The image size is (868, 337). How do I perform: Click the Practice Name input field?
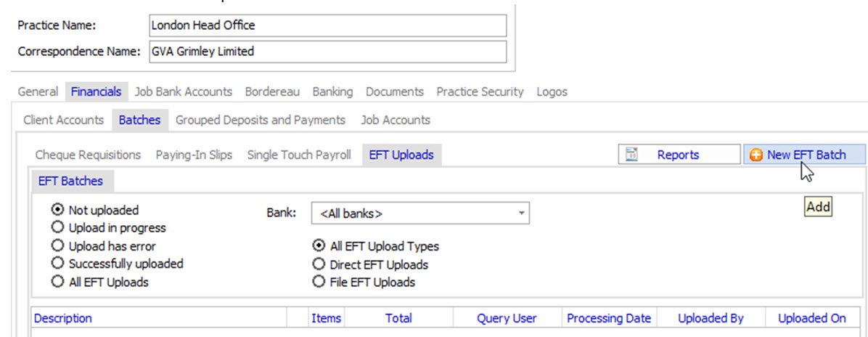[x=327, y=25]
